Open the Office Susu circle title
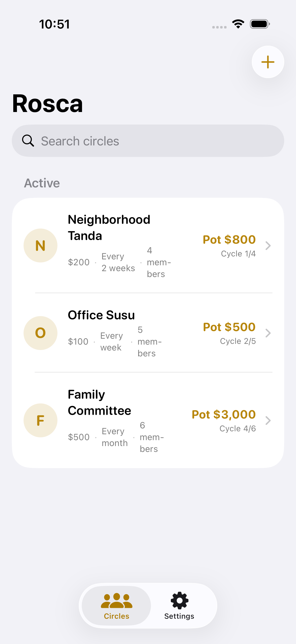Screen dimensions: 296x644 [x=101, y=315]
